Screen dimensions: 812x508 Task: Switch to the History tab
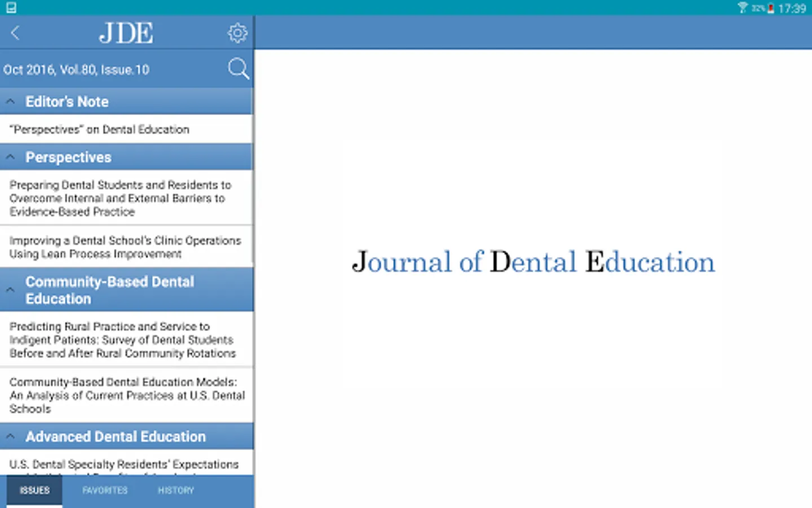point(176,491)
